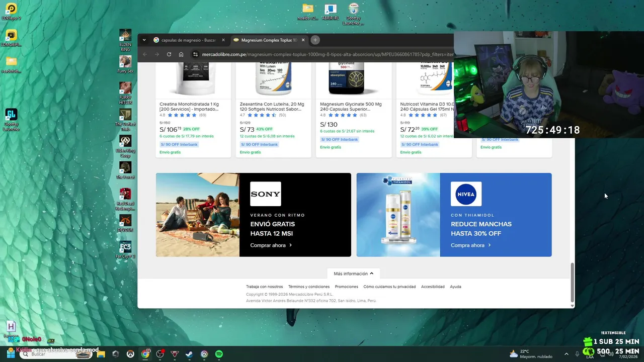Open The Outlast Trials desktop shortcut
The image size is (644, 362).
pyautogui.click(x=125, y=120)
